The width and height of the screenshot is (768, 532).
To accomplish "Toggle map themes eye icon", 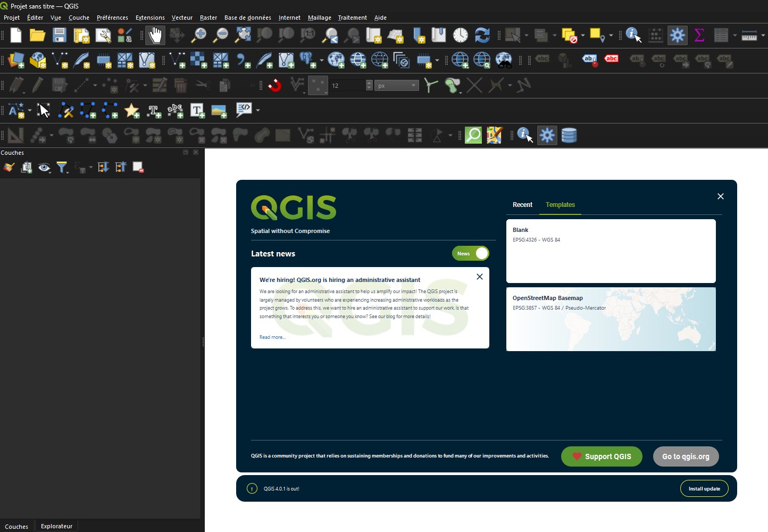I will tap(44, 168).
